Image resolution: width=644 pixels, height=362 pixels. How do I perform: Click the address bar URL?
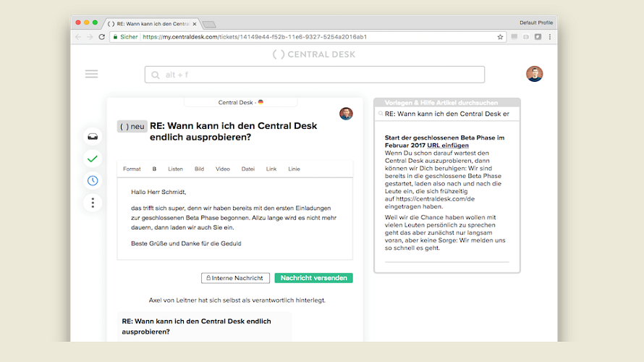tap(255, 37)
